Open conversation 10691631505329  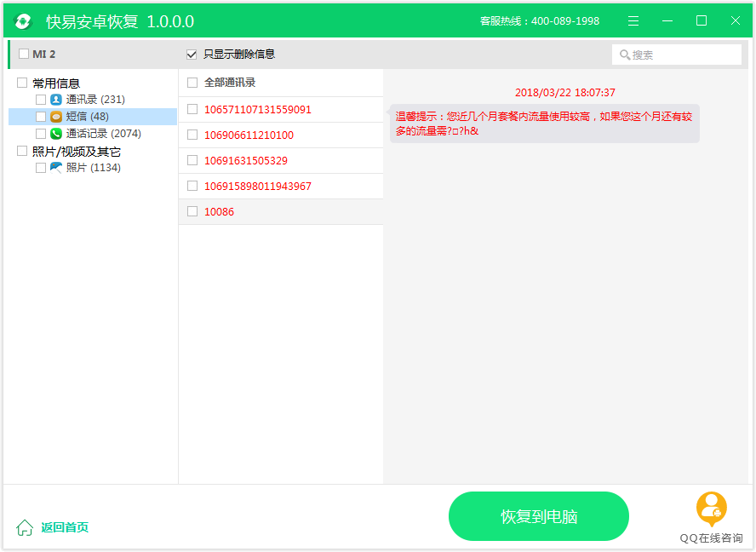tap(281, 161)
